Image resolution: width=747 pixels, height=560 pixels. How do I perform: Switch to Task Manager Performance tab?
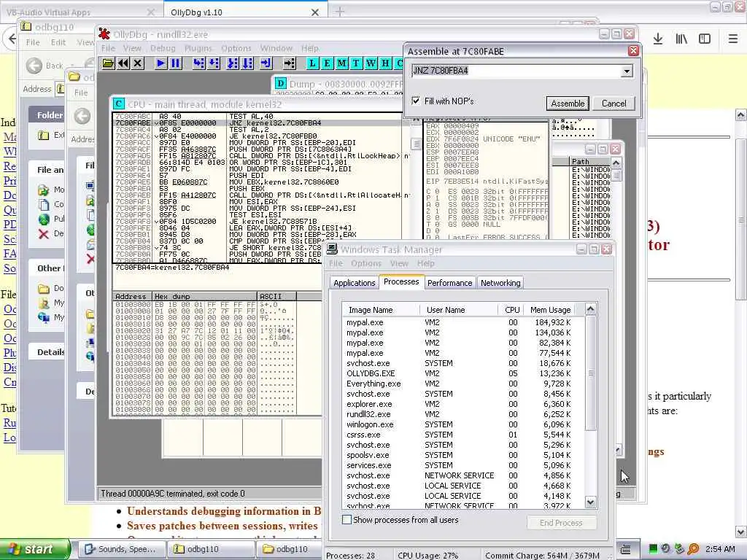pyautogui.click(x=449, y=283)
